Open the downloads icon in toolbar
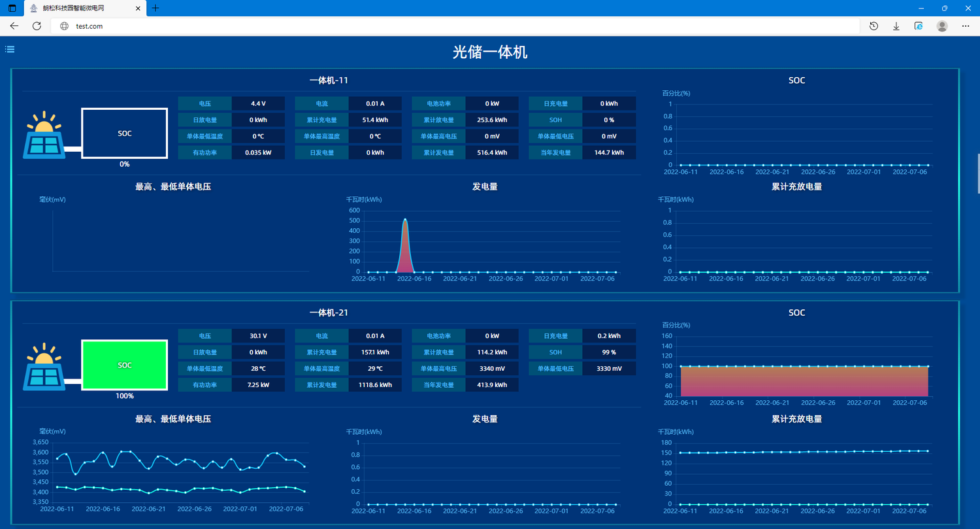980x529 pixels. tap(896, 26)
